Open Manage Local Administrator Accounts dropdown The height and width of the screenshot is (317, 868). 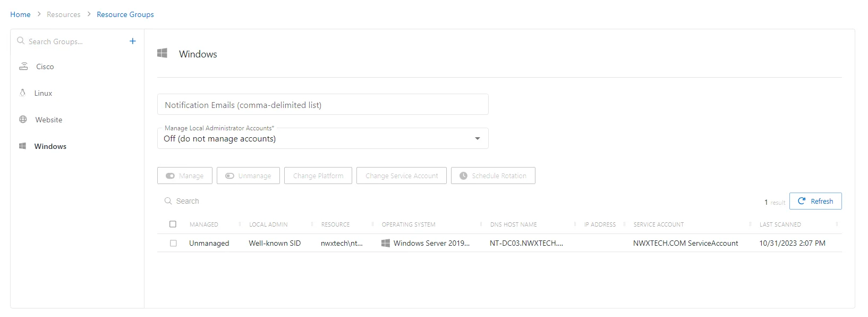(x=322, y=138)
